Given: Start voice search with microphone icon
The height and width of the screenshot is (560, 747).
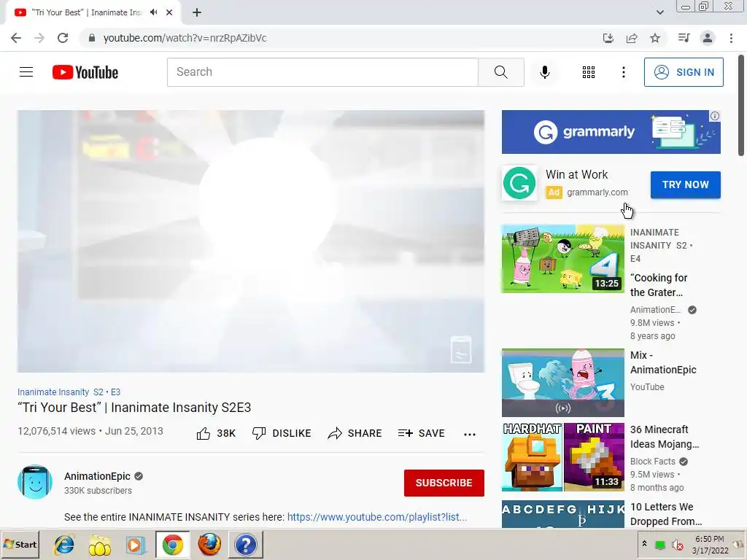Looking at the screenshot, I should [x=544, y=72].
